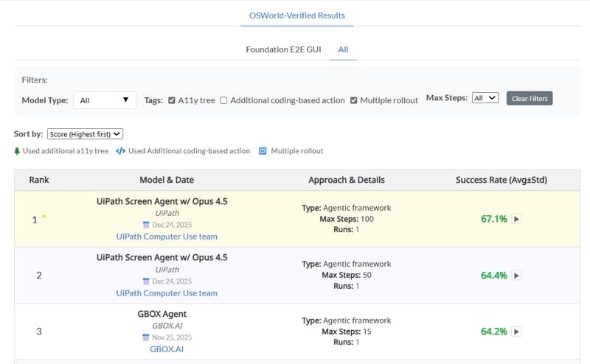This screenshot has width=590, height=364.
Task: Click the Max Steps: 15 text
Action: (x=347, y=332)
